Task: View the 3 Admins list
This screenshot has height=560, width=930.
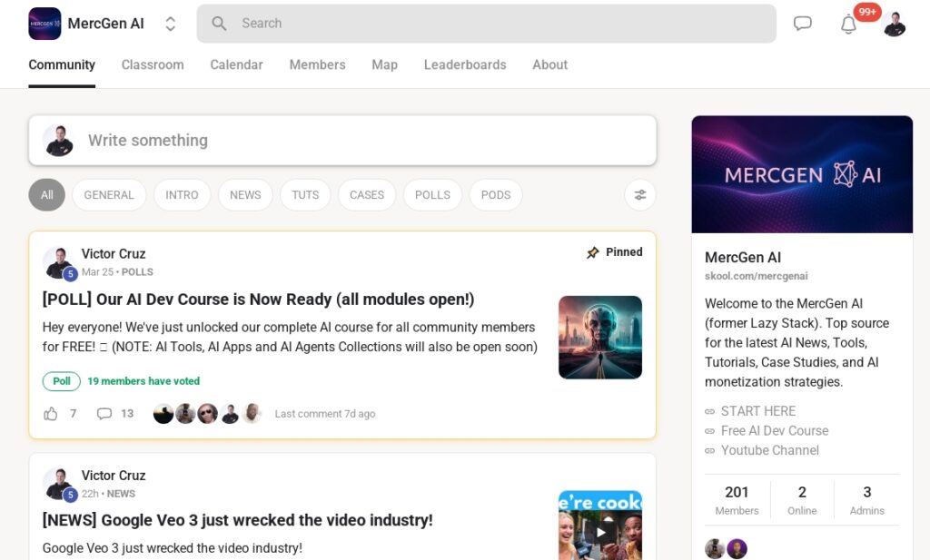Action: click(866, 500)
